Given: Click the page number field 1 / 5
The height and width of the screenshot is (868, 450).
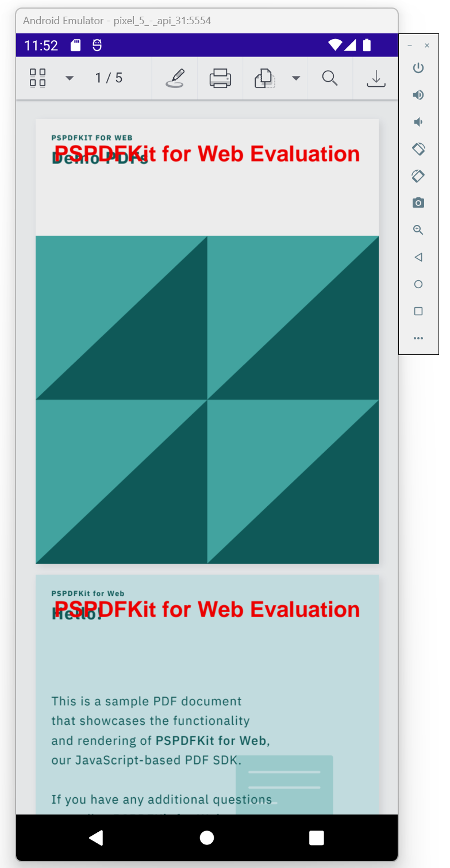Looking at the screenshot, I should [109, 78].
